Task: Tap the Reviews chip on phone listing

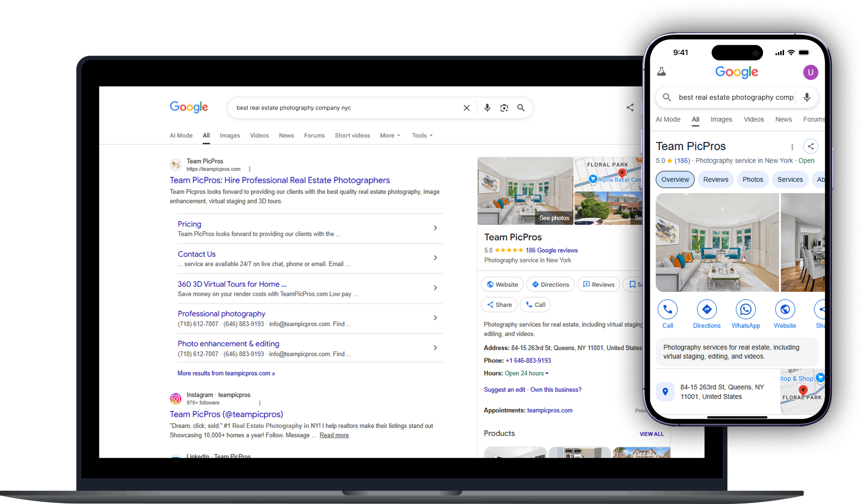Action: point(715,180)
